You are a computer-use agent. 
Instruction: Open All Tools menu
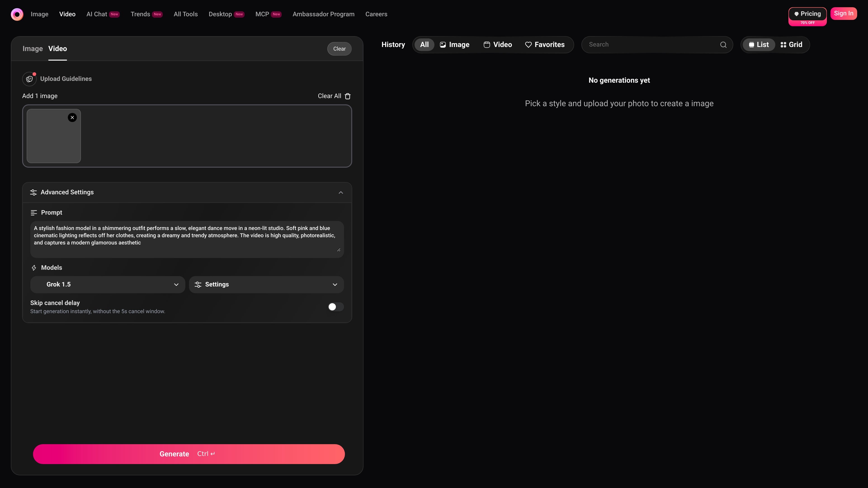click(x=186, y=14)
